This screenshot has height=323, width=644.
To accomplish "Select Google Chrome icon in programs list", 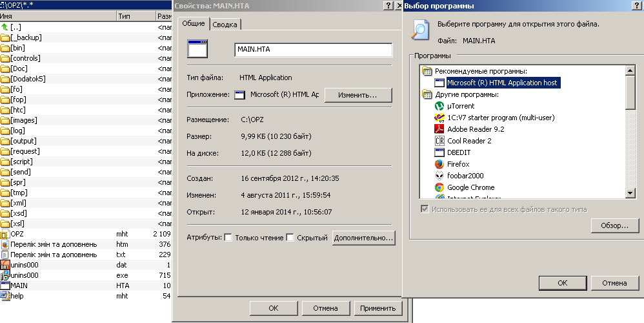I will pos(439,187).
